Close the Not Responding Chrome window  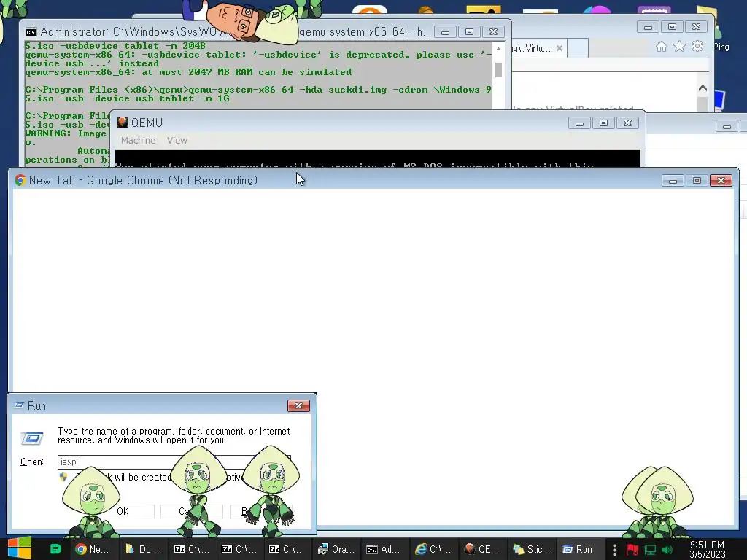tap(721, 180)
